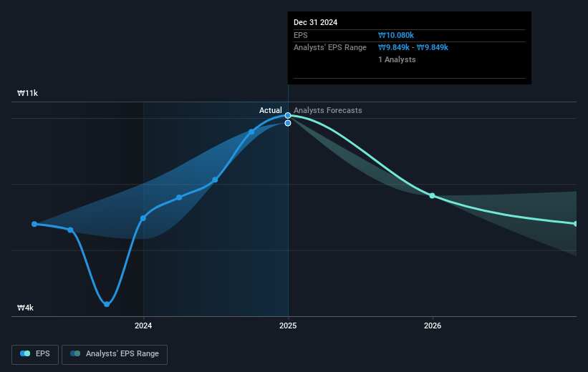Click the 'Dec 31 2024' tooltip date

click(x=315, y=22)
